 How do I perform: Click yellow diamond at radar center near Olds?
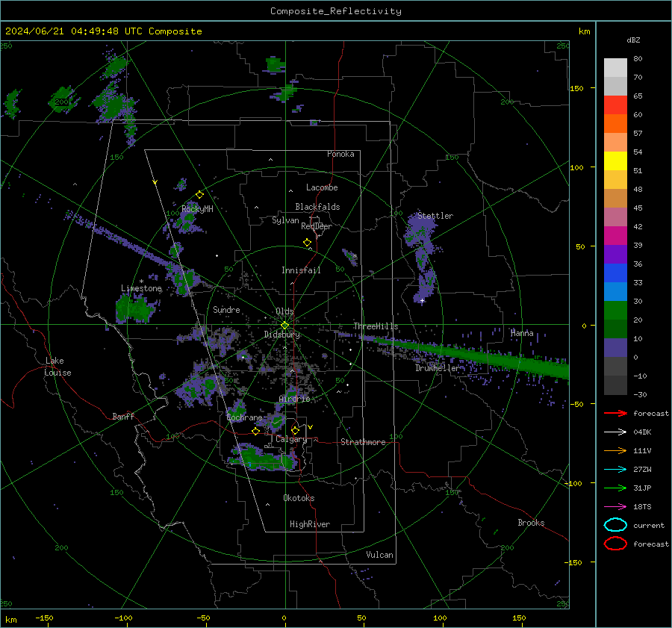click(284, 326)
